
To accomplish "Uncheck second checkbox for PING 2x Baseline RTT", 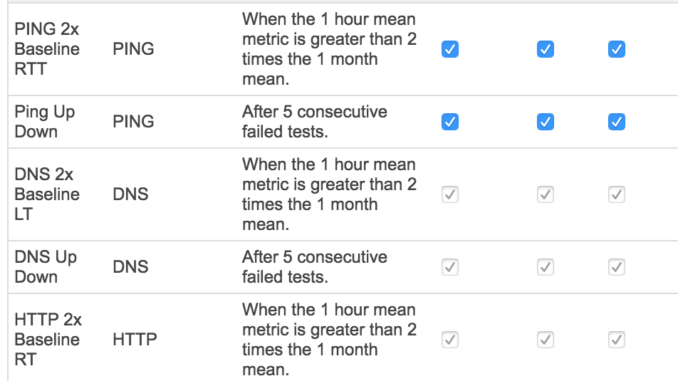I will click(x=545, y=49).
